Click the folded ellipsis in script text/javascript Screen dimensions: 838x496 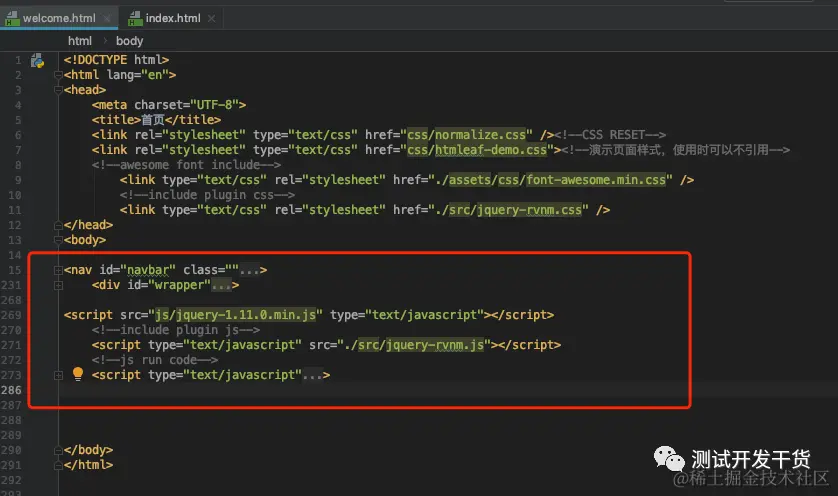(x=312, y=375)
